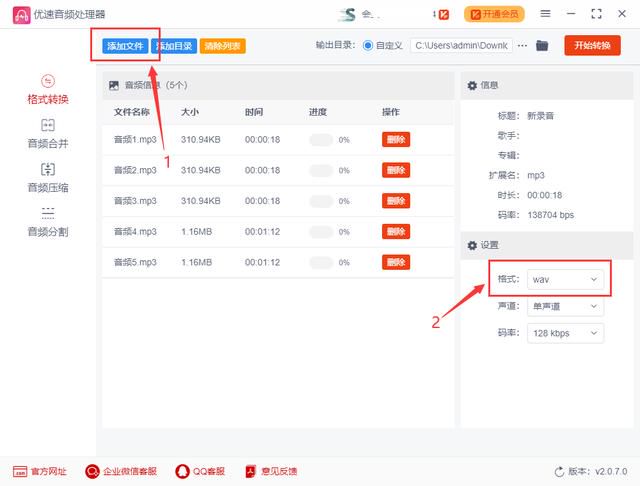Select the 音频4.mp3 file name
The height and width of the screenshot is (486, 640).
tap(135, 231)
